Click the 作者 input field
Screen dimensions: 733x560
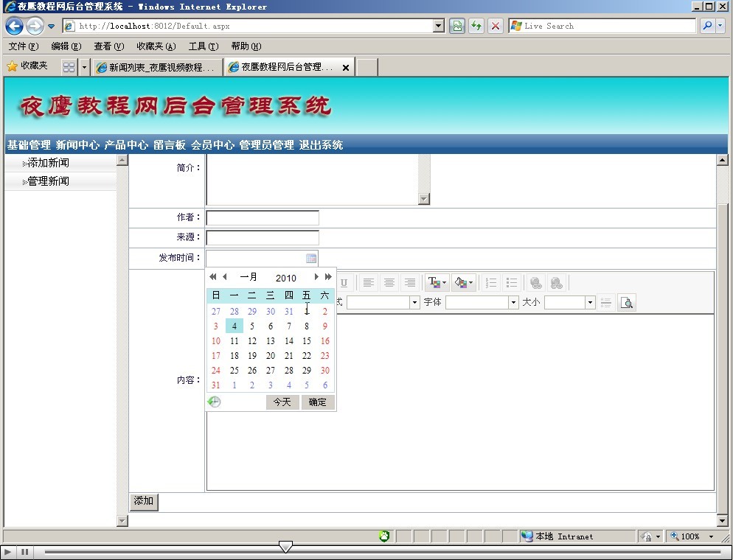click(x=263, y=218)
